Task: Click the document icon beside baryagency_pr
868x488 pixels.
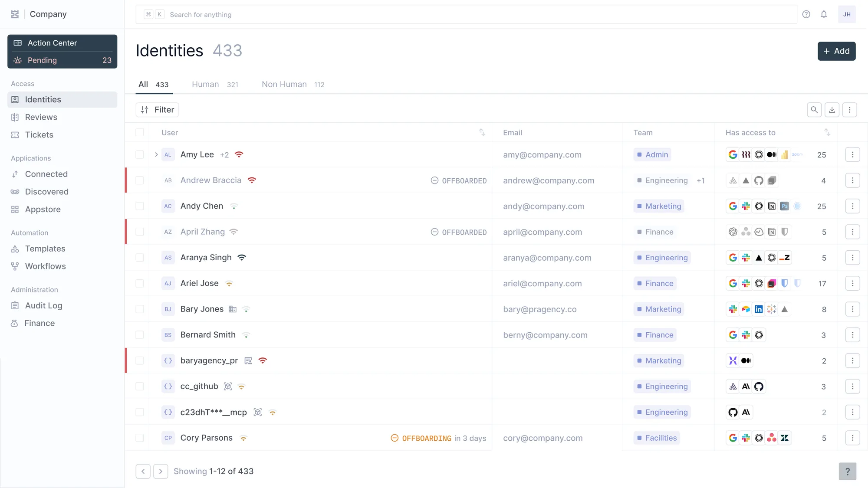Action: (x=248, y=361)
